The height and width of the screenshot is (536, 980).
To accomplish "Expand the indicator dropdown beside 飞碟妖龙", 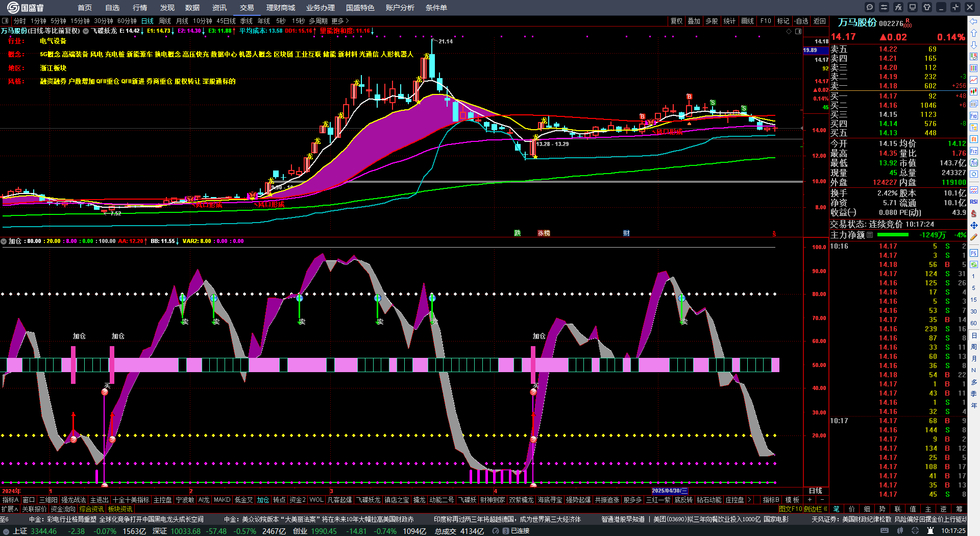I will pyautogui.click(x=86, y=31).
